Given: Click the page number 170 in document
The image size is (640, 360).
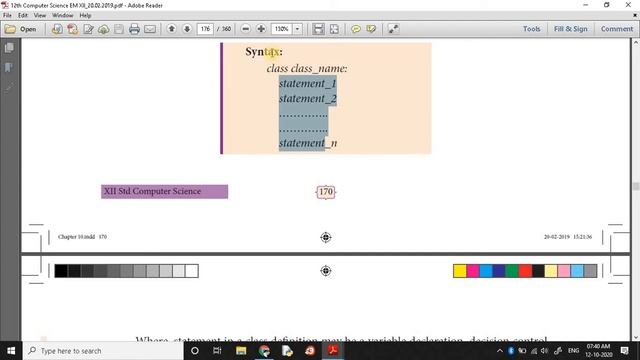Looking at the screenshot, I should [x=326, y=192].
